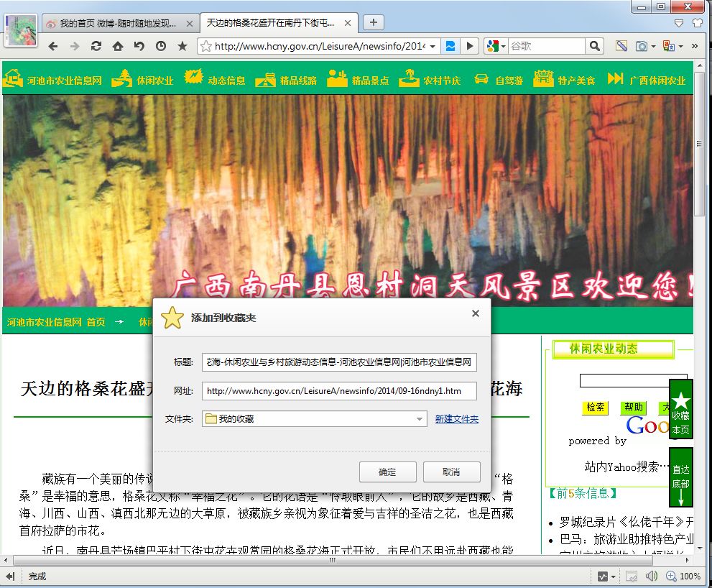The height and width of the screenshot is (588, 712).
Task: Click the 标题 title input field
Action: 339,362
